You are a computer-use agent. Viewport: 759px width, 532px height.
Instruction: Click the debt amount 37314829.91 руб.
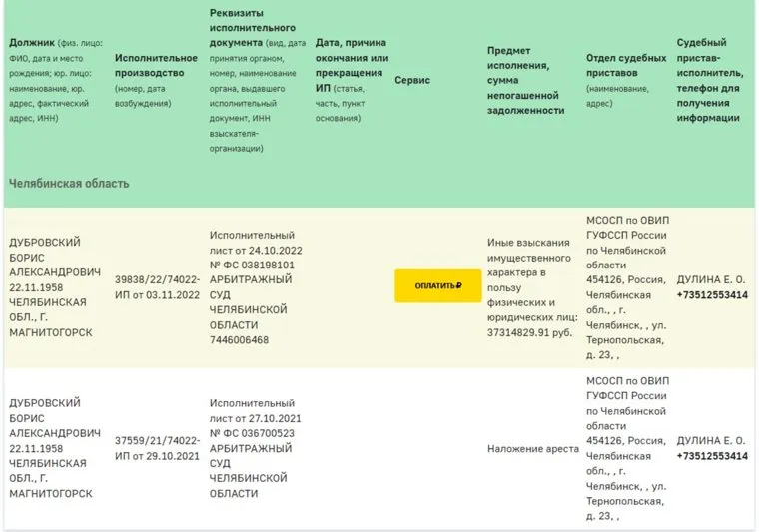tap(529, 331)
